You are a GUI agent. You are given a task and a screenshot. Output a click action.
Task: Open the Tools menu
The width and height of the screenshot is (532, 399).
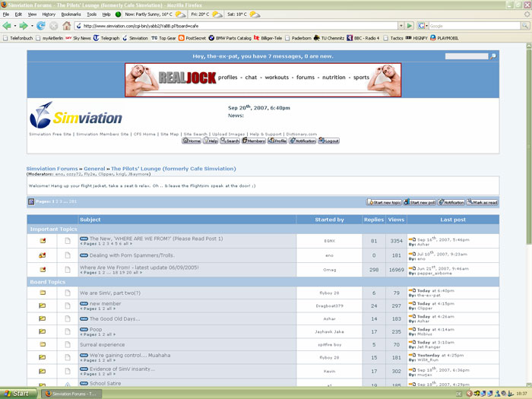[91, 14]
